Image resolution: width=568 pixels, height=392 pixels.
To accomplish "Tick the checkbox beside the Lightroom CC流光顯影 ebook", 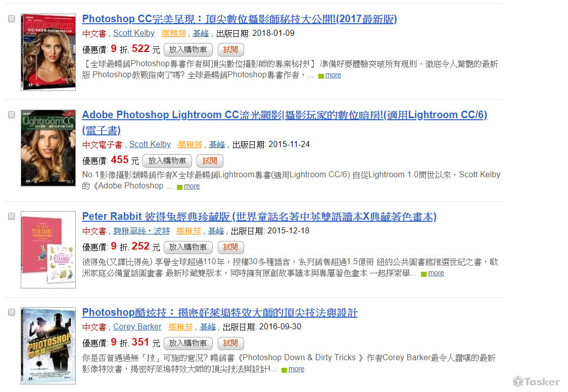I will click(12, 114).
